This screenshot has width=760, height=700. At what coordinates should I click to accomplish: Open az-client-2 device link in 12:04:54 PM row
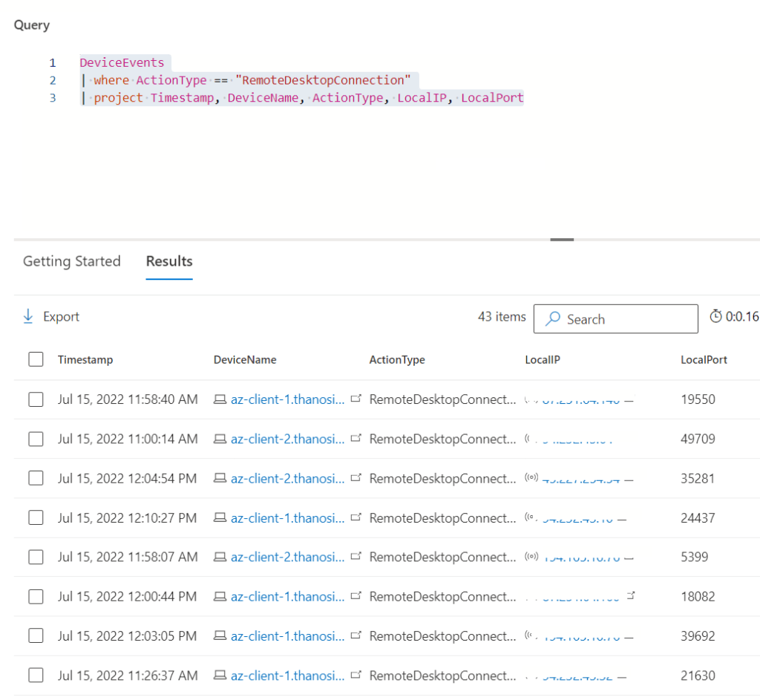pyautogui.click(x=287, y=478)
